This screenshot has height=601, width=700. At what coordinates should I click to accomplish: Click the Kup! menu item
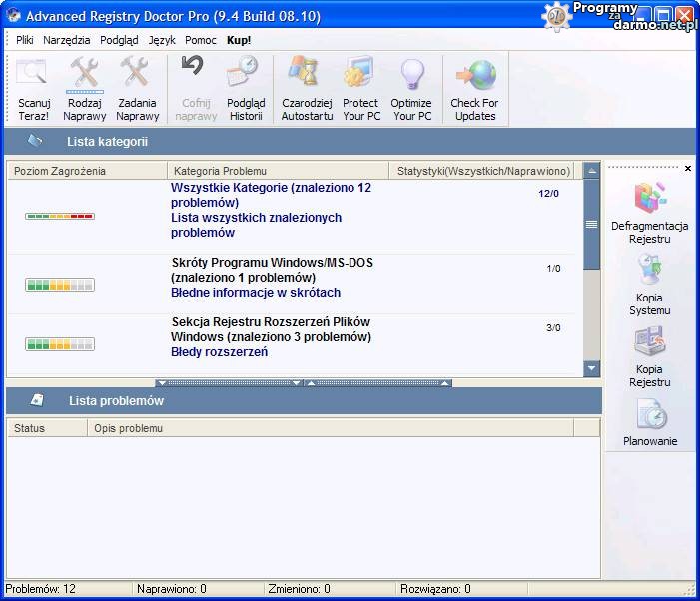pos(239,40)
